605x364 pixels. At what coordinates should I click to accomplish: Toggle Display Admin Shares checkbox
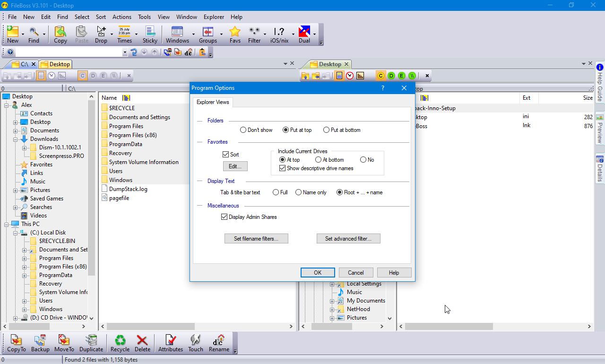(225, 217)
